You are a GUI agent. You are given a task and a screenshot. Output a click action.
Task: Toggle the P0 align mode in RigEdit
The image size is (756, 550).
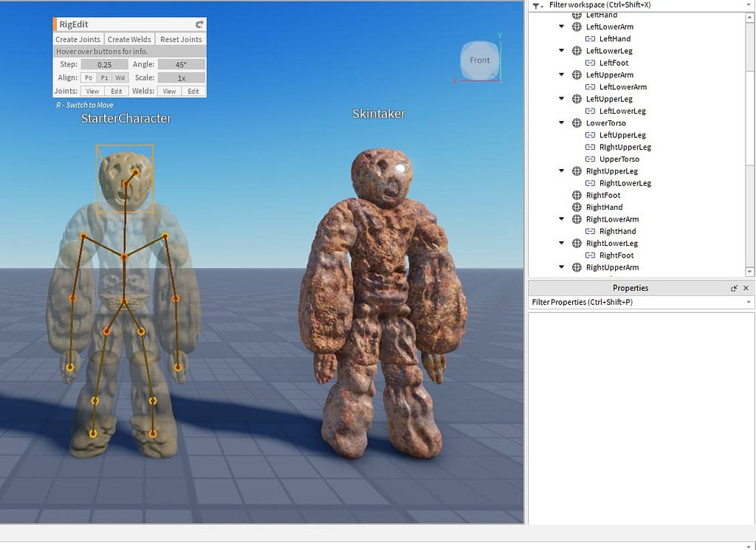pyautogui.click(x=89, y=77)
